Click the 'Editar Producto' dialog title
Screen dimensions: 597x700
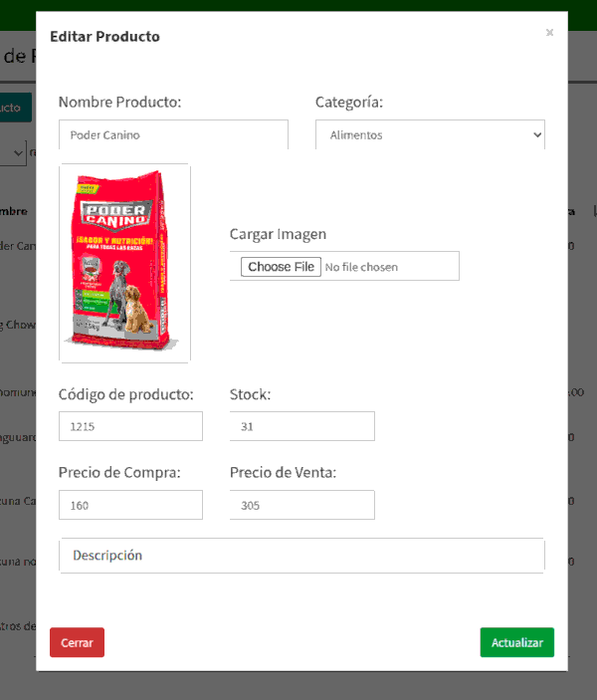[x=104, y=37]
